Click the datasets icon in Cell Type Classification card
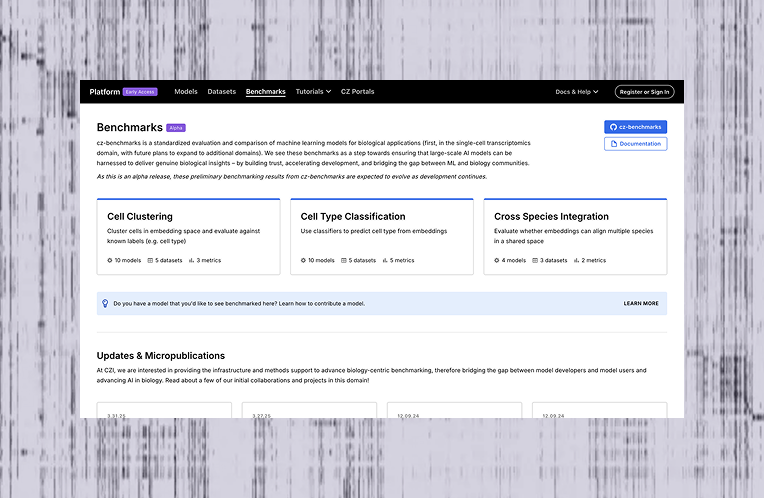Viewport: 764px width, 498px height. point(344,260)
